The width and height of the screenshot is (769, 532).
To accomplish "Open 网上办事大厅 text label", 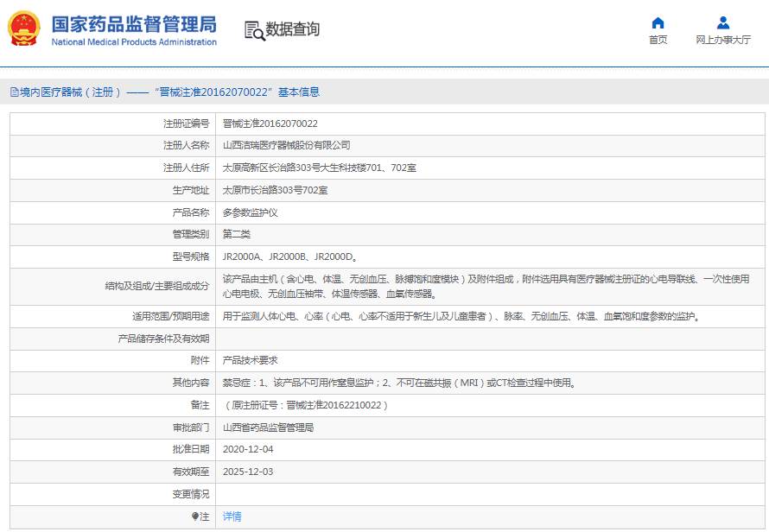I will [723, 40].
